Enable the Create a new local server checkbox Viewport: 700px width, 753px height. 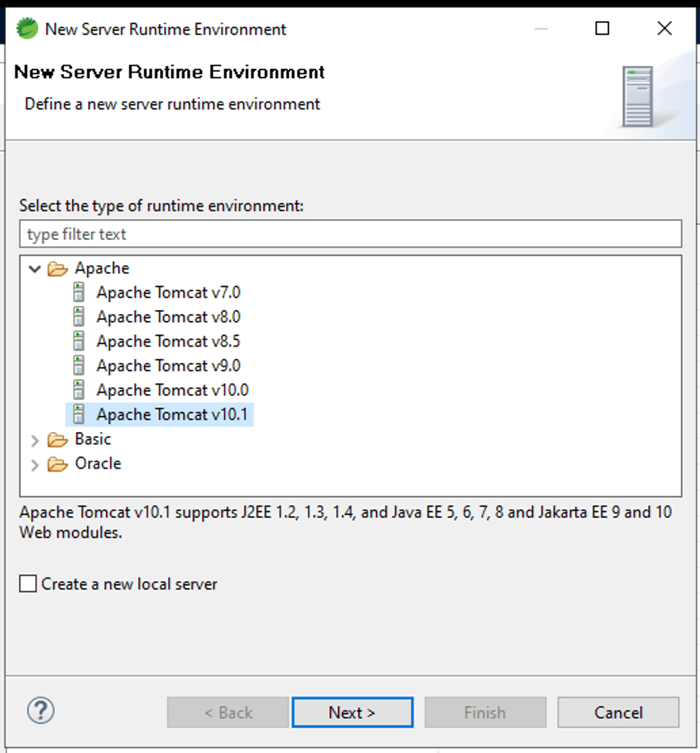point(28,583)
